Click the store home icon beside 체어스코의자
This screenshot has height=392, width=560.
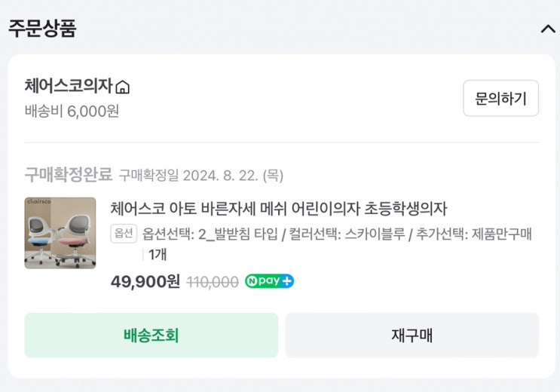point(123,87)
